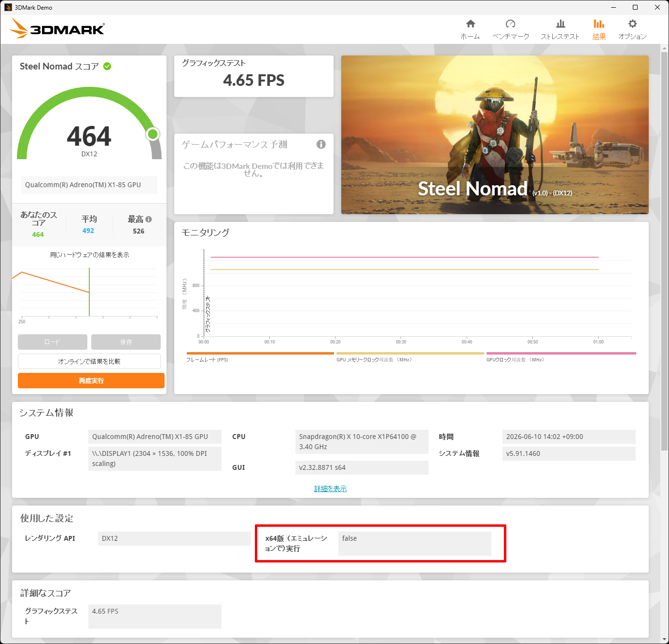
Task: Click the Qualcomm Adreno X1-85 GPU name box
Action: coord(89,185)
